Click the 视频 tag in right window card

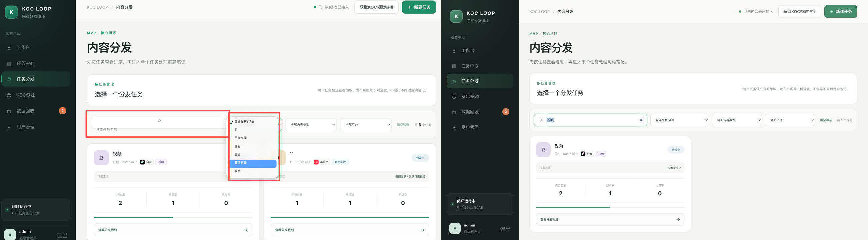pos(601,154)
